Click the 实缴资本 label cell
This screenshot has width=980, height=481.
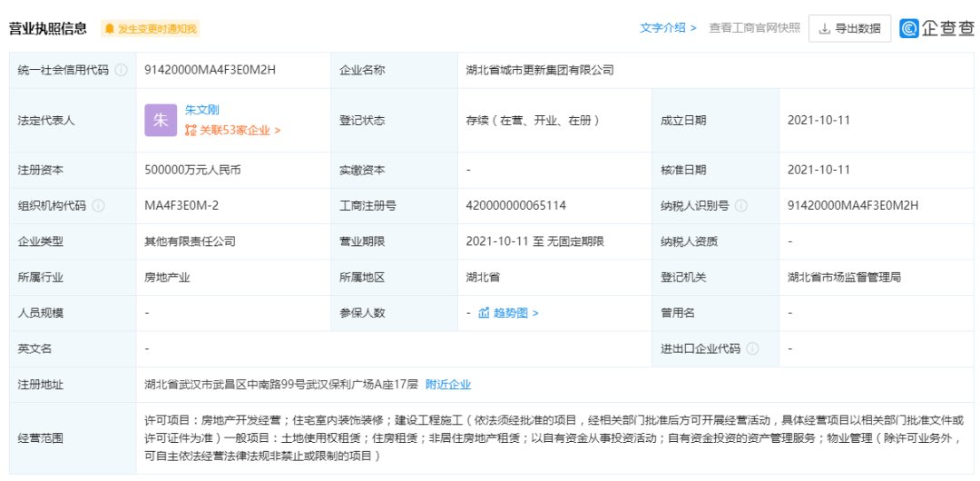(395, 170)
